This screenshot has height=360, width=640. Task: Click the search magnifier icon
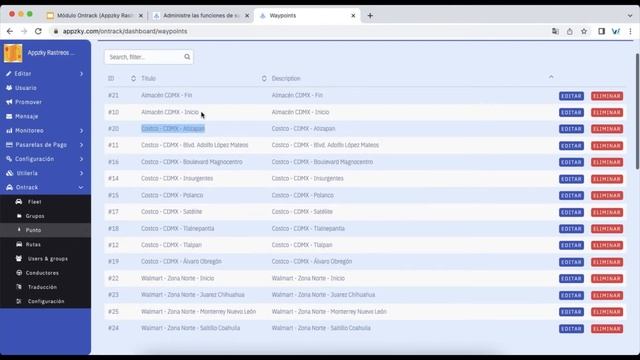click(x=187, y=57)
